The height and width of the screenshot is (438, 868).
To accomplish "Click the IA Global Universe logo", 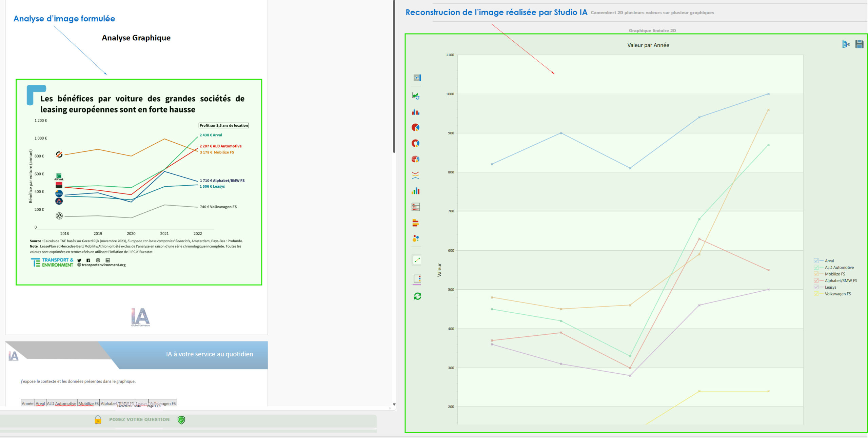I will coord(140,317).
